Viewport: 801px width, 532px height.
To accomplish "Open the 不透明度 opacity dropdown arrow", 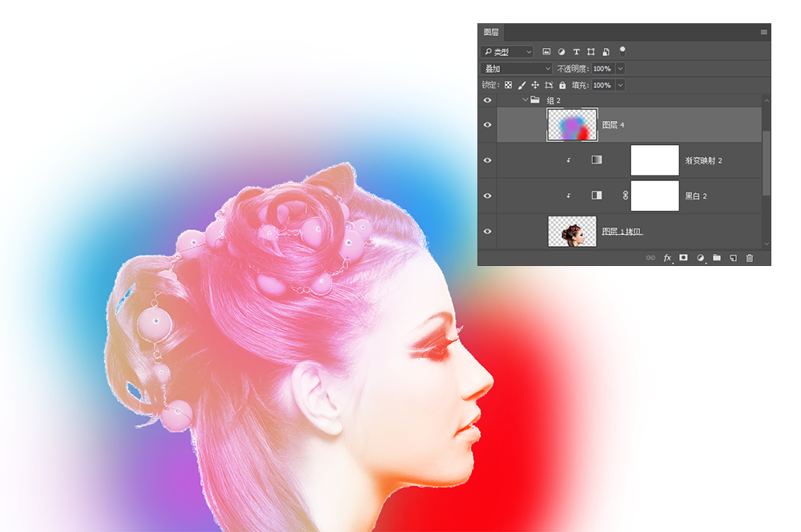I will [x=620, y=69].
